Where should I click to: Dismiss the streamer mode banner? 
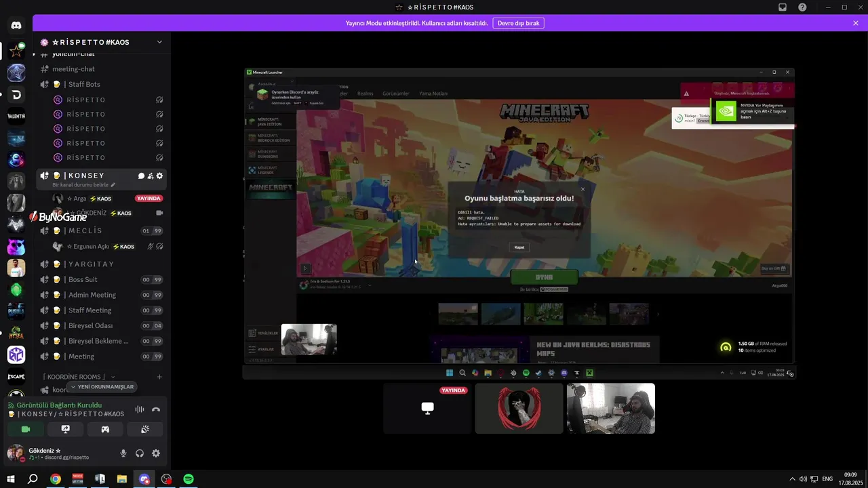pos(856,23)
